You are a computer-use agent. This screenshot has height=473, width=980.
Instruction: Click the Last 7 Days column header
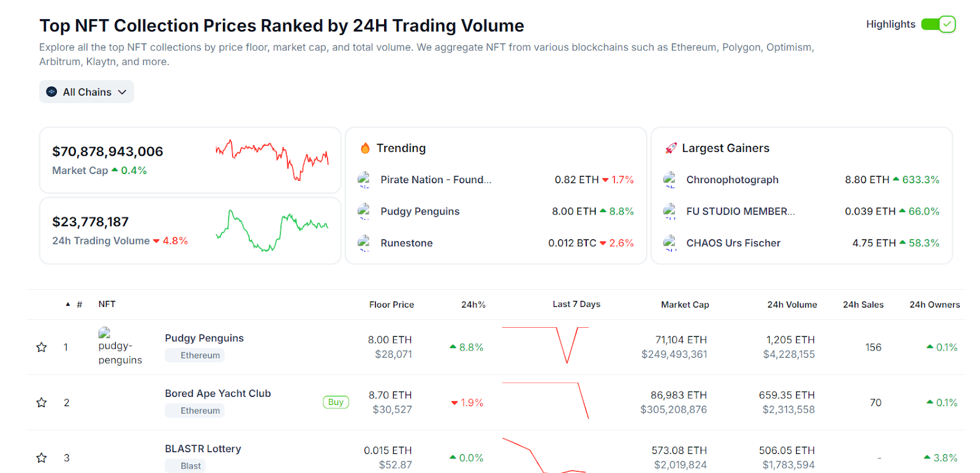coord(576,304)
